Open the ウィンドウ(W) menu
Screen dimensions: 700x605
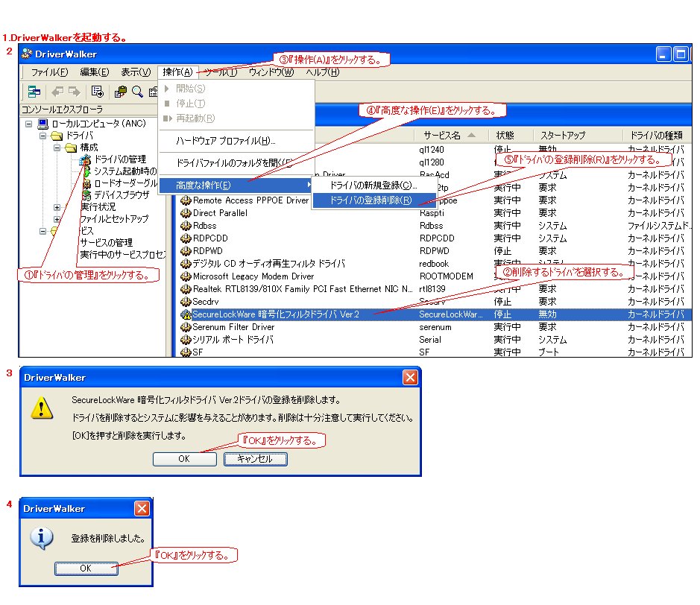271,72
